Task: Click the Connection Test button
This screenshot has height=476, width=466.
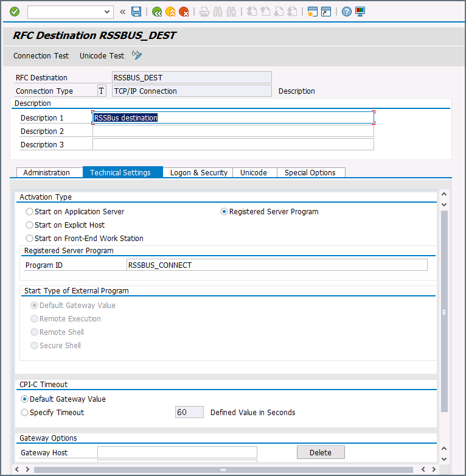Action: (41, 56)
